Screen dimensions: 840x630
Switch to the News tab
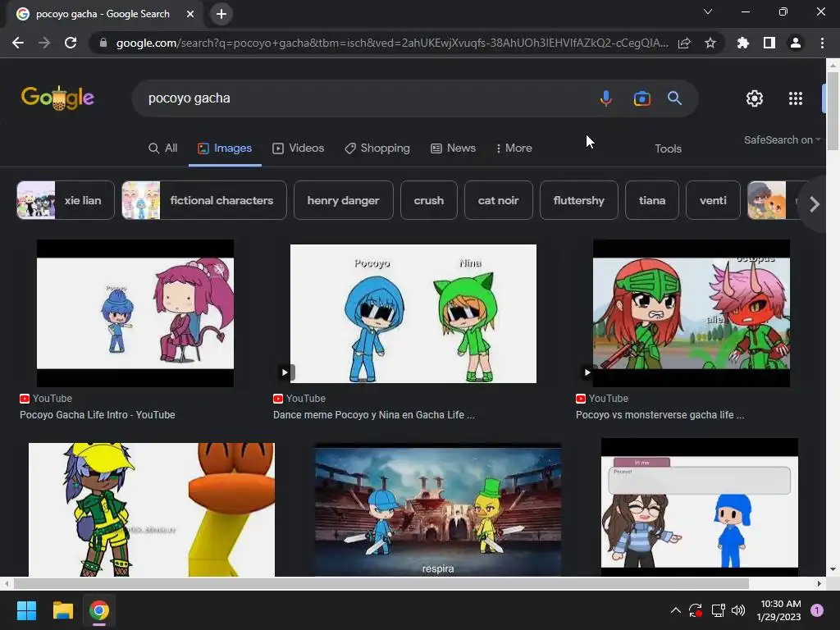453,148
